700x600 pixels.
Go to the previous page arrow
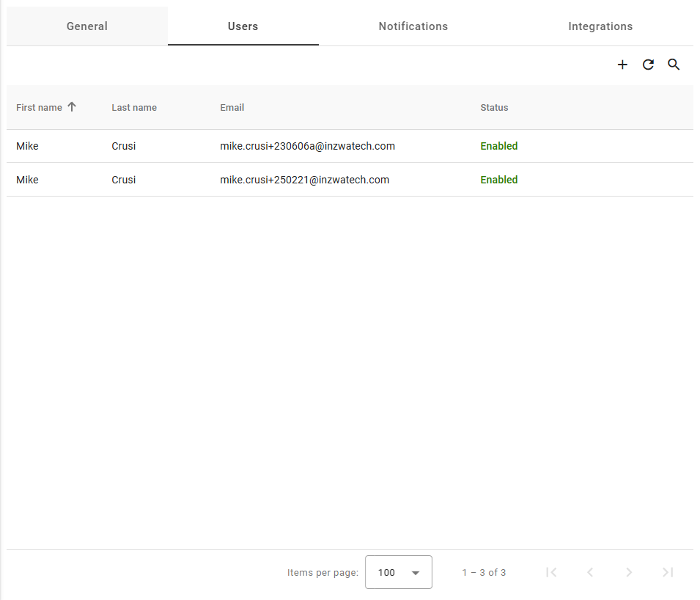(590, 572)
